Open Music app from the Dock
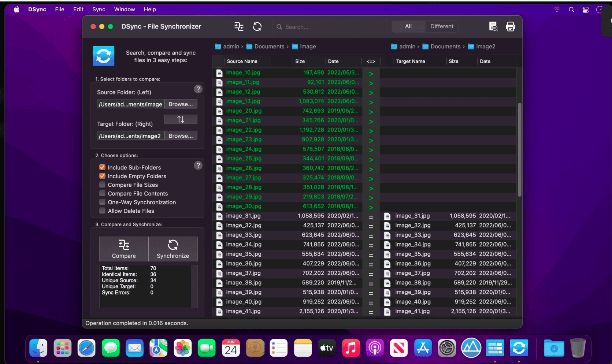This screenshot has width=612, height=364. (351, 348)
